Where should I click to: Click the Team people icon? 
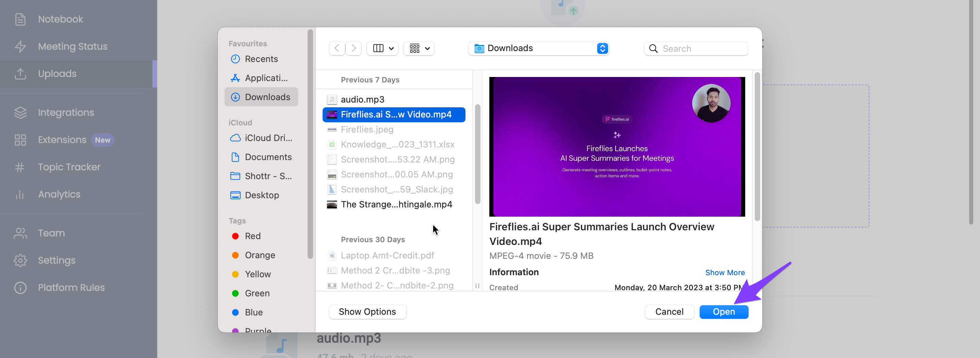pos(20,233)
